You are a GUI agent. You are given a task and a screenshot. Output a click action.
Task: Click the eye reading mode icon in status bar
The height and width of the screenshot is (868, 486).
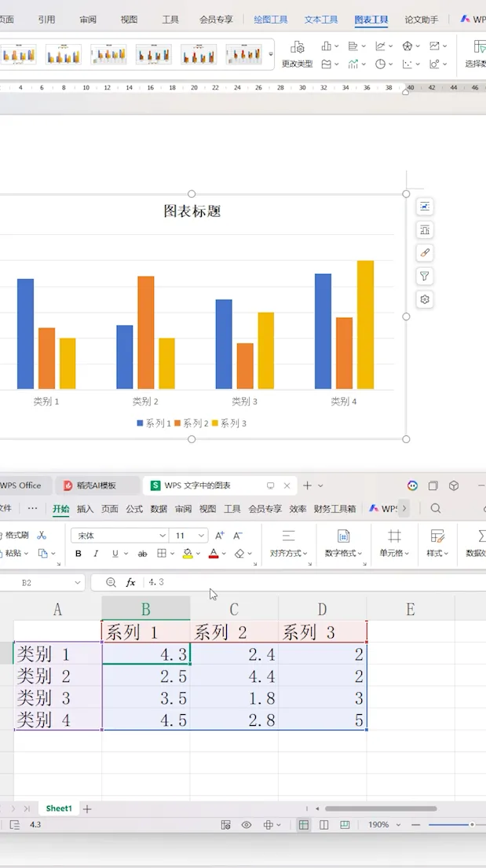(247, 825)
